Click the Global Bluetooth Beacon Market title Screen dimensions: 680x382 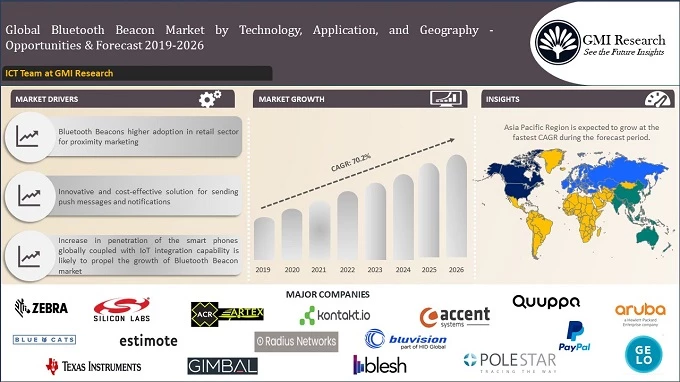point(249,38)
